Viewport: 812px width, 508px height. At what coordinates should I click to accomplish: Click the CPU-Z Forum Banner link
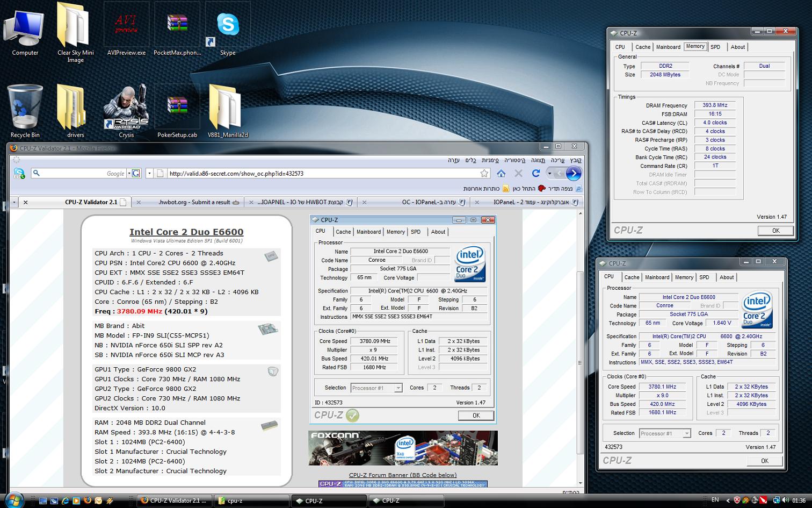pyautogui.click(x=403, y=475)
